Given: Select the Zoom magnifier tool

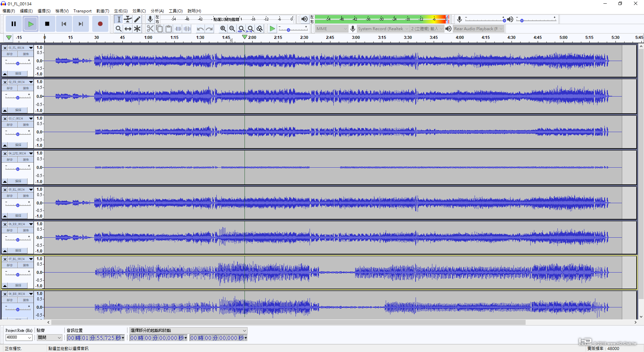Looking at the screenshot, I should 119,29.
